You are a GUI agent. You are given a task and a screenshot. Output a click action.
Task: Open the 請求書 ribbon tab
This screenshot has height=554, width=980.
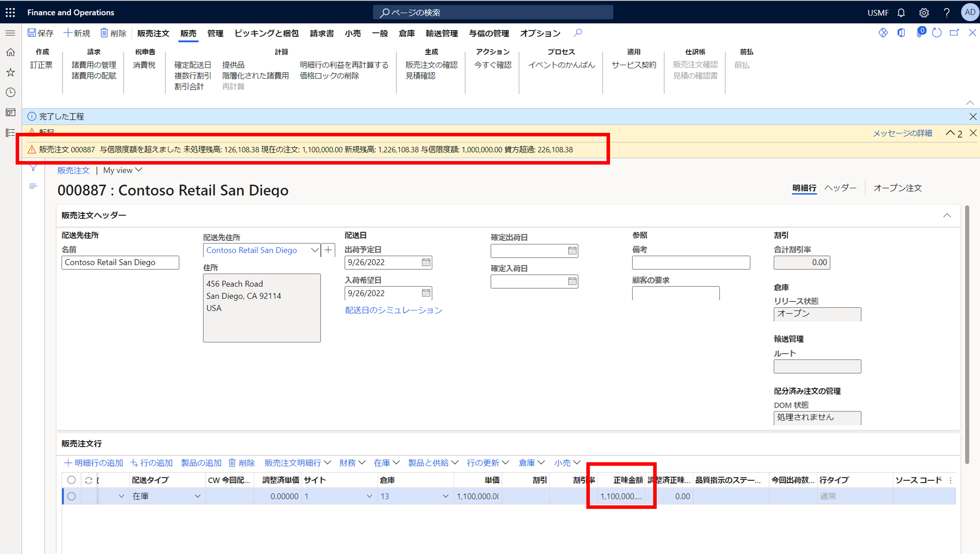pyautogui.click(x=322, y=34)
